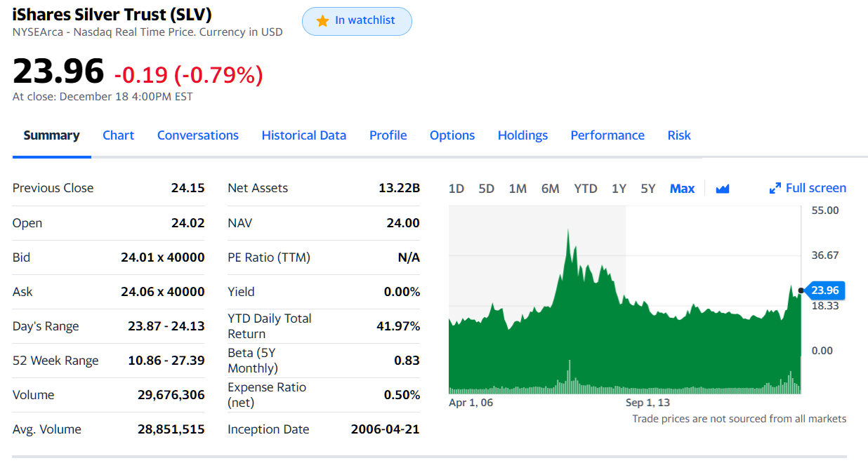
Task: Click the At close December 18 timestamp
Action: (x=103, y=97)
